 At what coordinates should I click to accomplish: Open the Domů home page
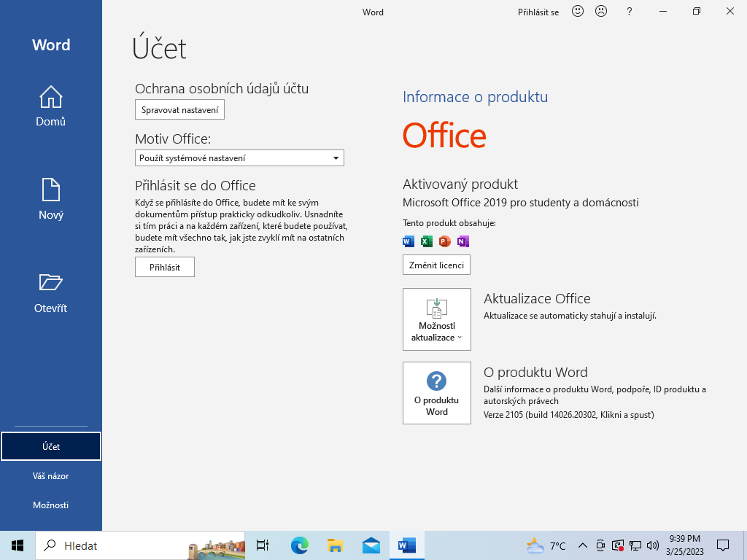point(50,106)
